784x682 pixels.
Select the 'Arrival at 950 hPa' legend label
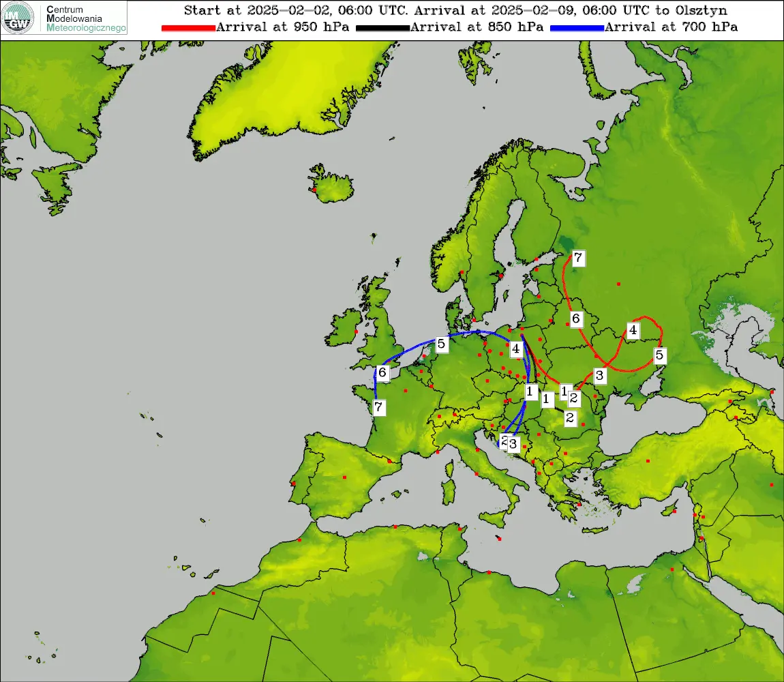coord(282,27)
